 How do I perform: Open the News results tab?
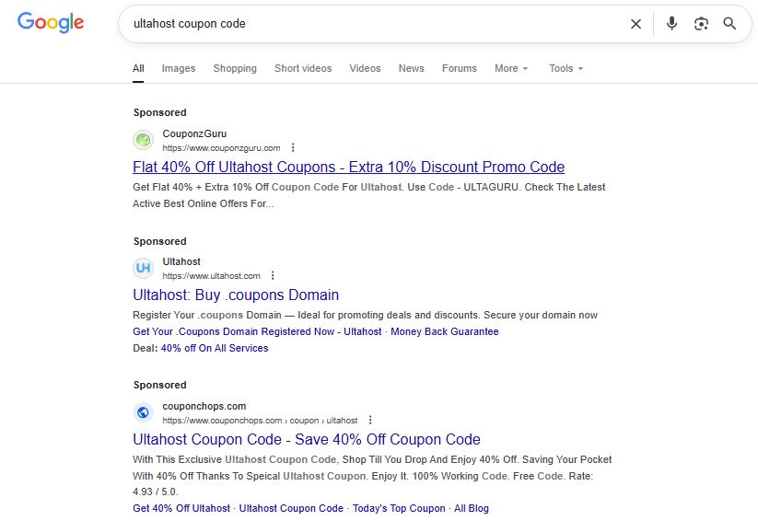(x=411, y=68)
